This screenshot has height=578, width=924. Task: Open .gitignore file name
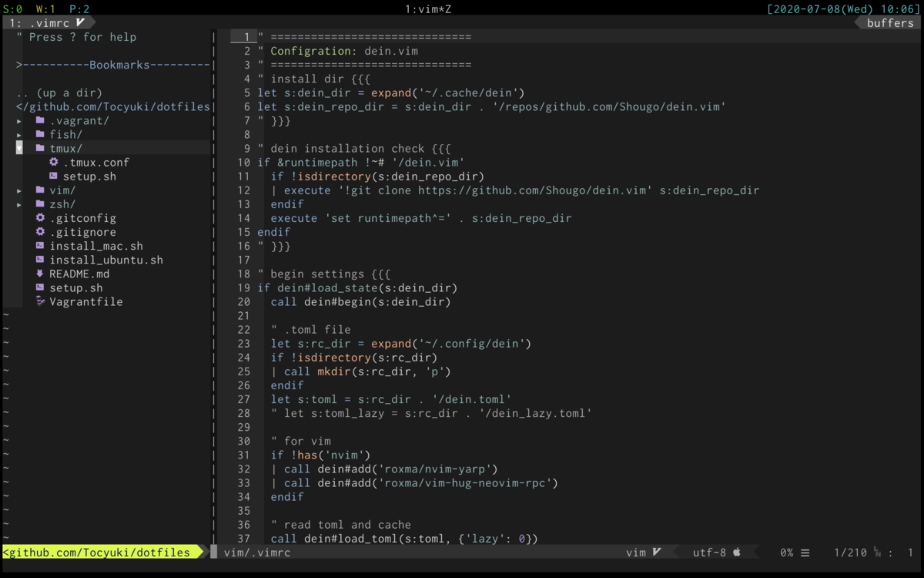pyautogui.click(x=83, y=232)
